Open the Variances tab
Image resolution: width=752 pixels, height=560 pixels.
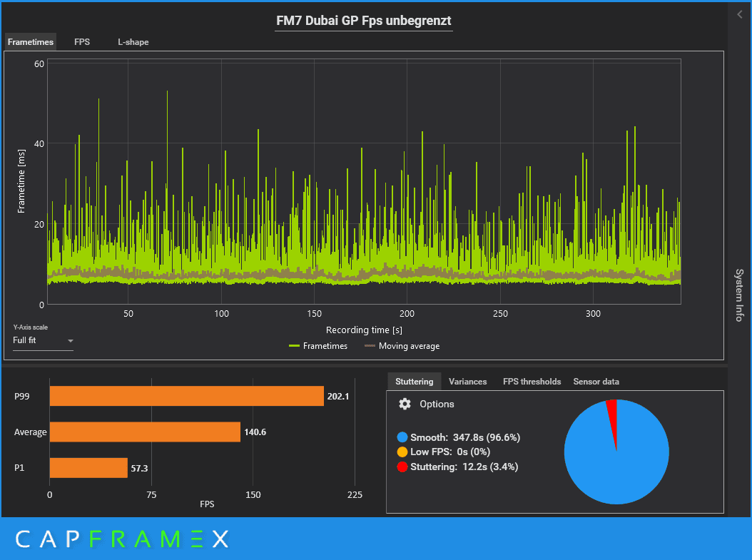pyautogui.click(x=467, y=382)
